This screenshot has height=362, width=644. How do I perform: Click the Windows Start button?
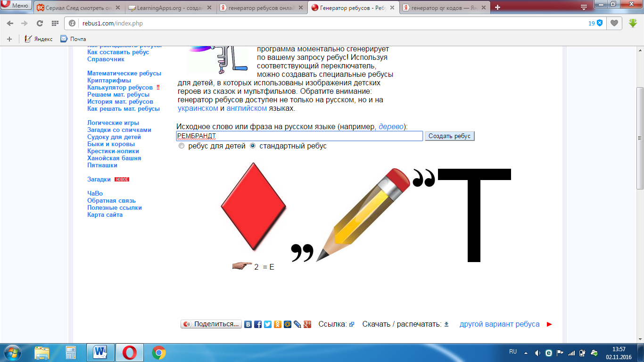point(12,352)
